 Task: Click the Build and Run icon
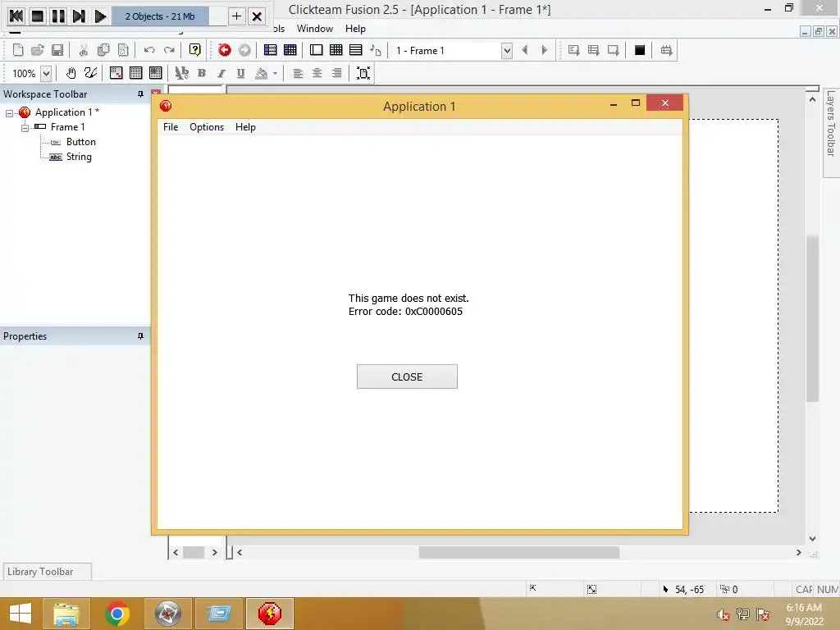pyautogui.click(x=666, y=50)
